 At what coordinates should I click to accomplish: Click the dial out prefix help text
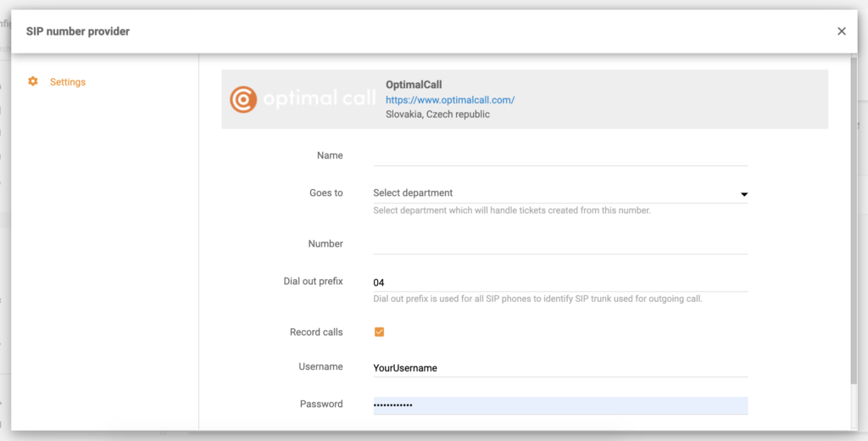tap(537, 299)
